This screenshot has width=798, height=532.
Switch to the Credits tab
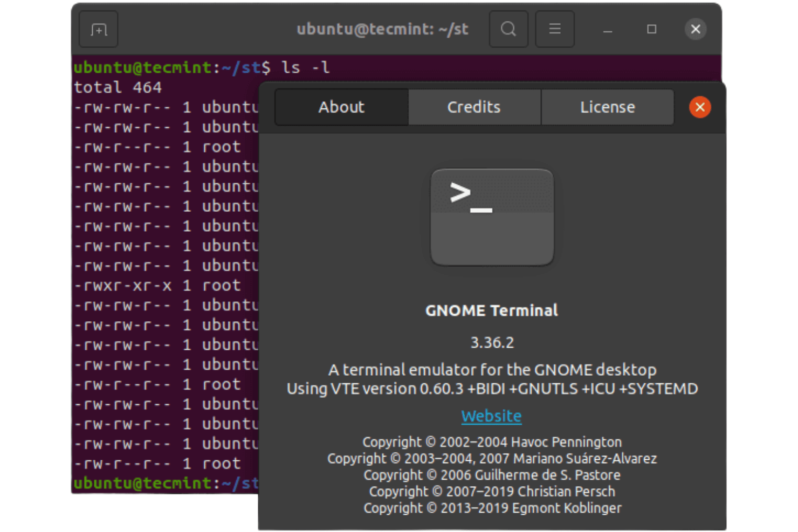point(474,107)
